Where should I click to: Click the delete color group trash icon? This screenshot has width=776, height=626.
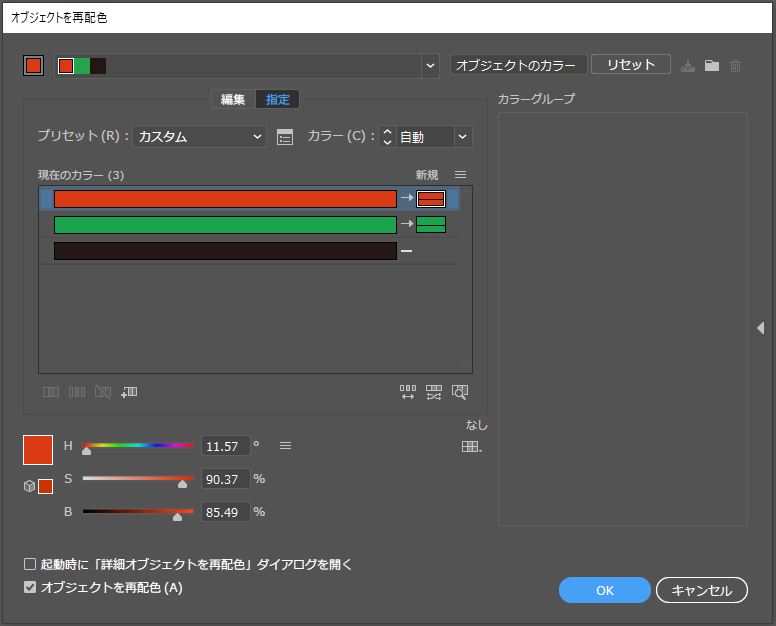pyautogui.click(x=735, y=65)
